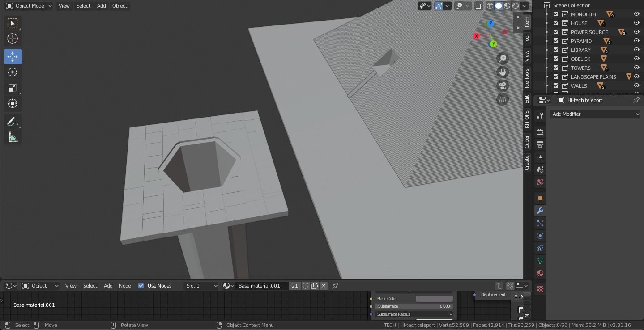Open the Slot 1 dropdown
This screenshot has height=330, width=644.
[200, 286]
